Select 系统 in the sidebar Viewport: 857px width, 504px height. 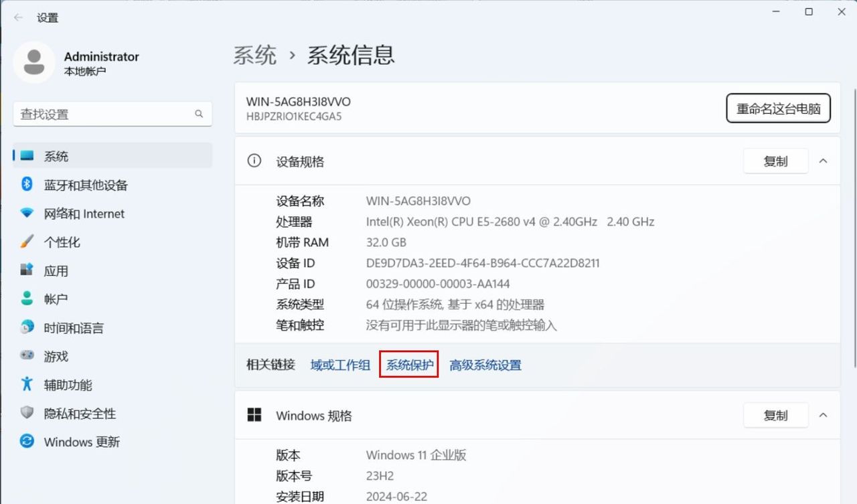pos(112,156)
